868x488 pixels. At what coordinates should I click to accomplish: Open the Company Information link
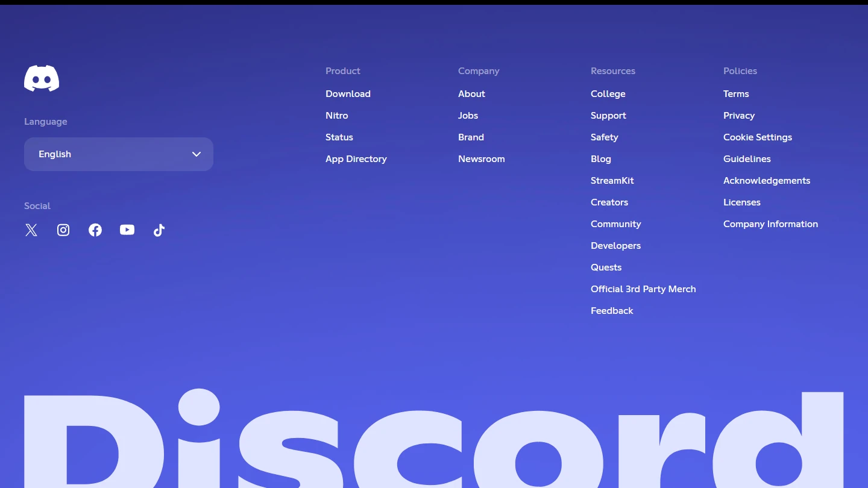pos(770,224)
